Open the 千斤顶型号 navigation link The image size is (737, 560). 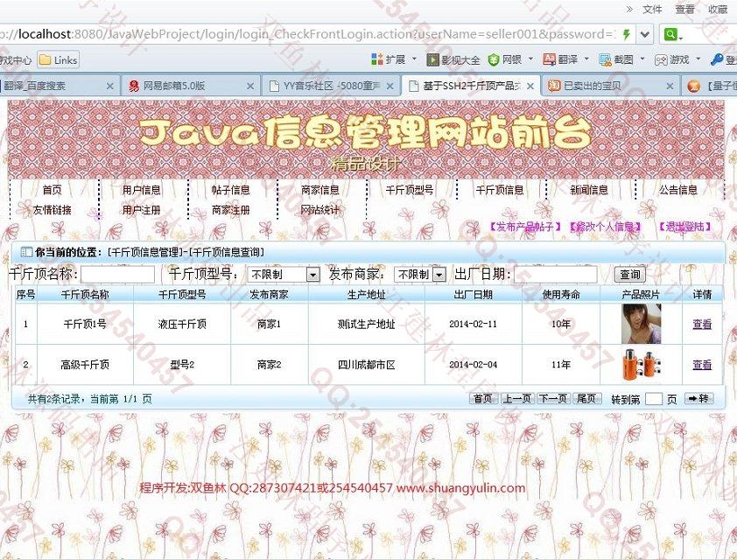[410, 190]
